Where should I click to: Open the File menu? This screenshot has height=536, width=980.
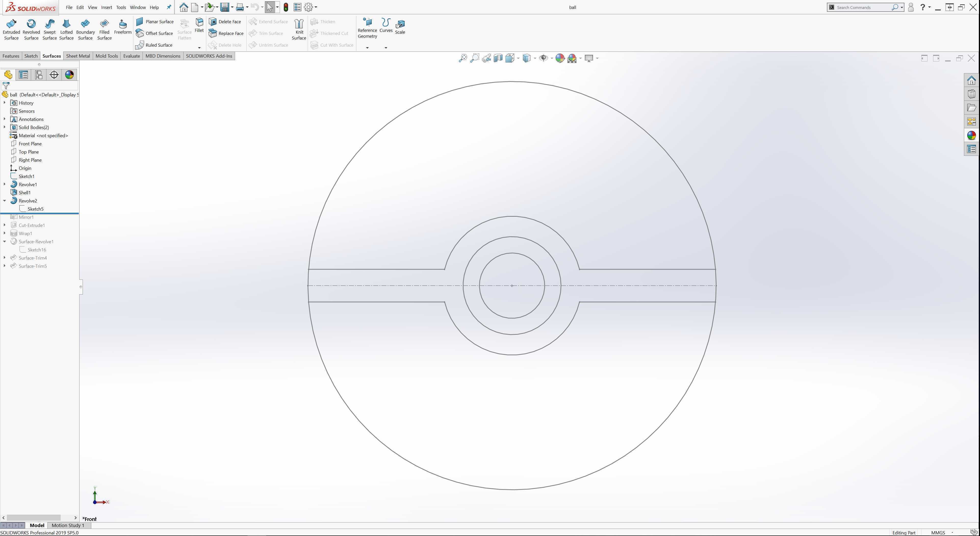point(69,7)
